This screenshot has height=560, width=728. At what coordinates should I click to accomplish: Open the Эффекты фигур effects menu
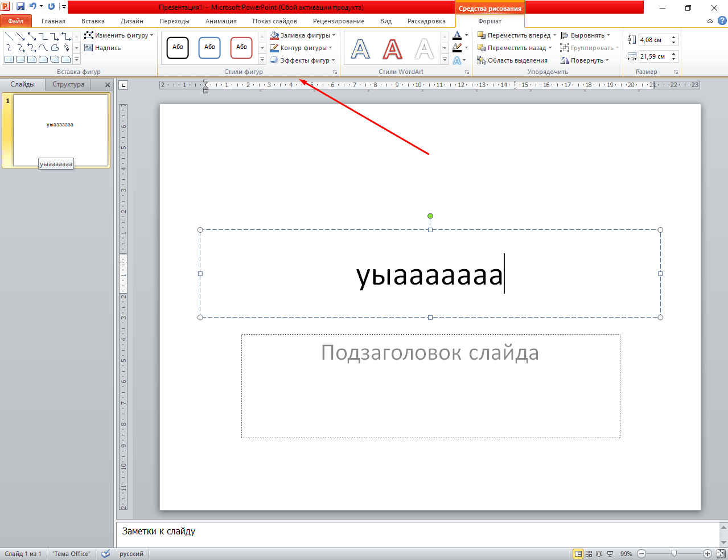[x=303, y=60]
